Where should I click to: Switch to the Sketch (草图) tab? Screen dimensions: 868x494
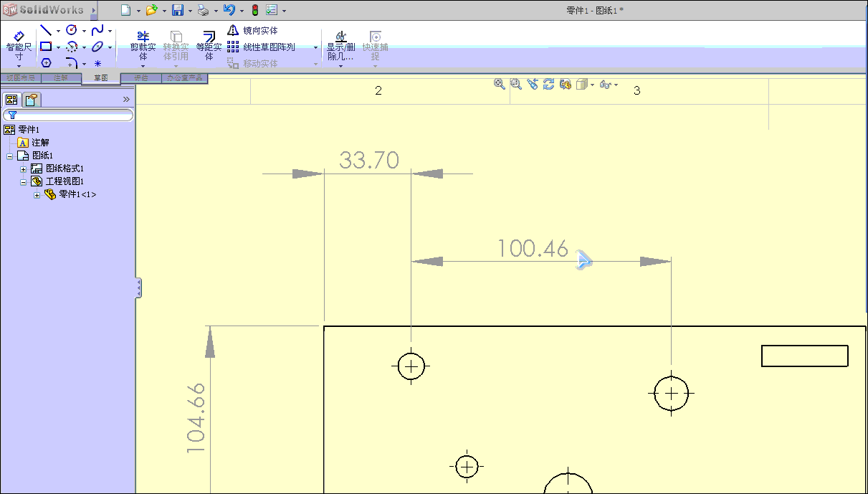pyautogui.click(x=100, y=77)
